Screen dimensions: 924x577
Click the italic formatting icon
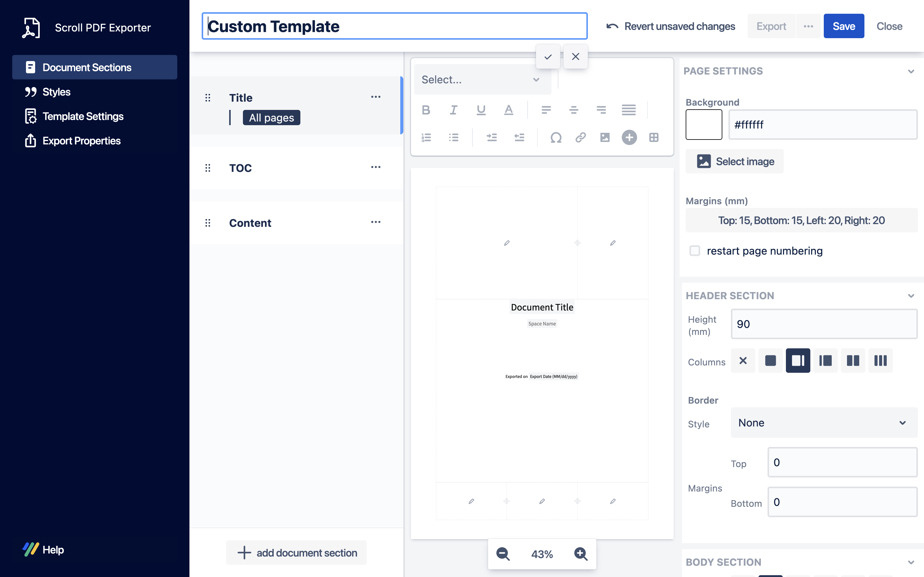(454, 110)
